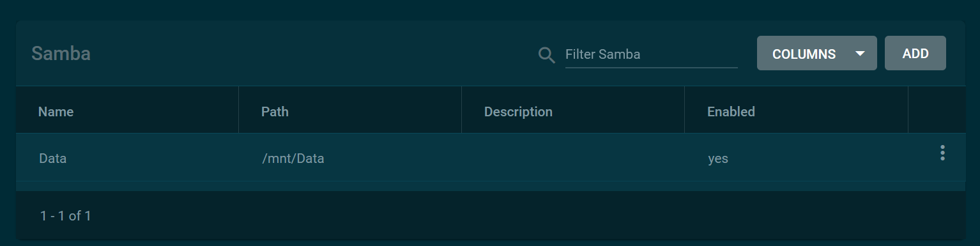Open the COLUMNS selector button
The height and width of the screenshot is (246, 980).
816,53
